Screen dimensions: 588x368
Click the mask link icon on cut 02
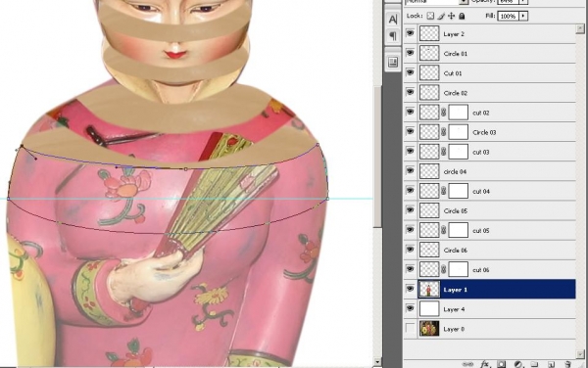click(444, 113)
